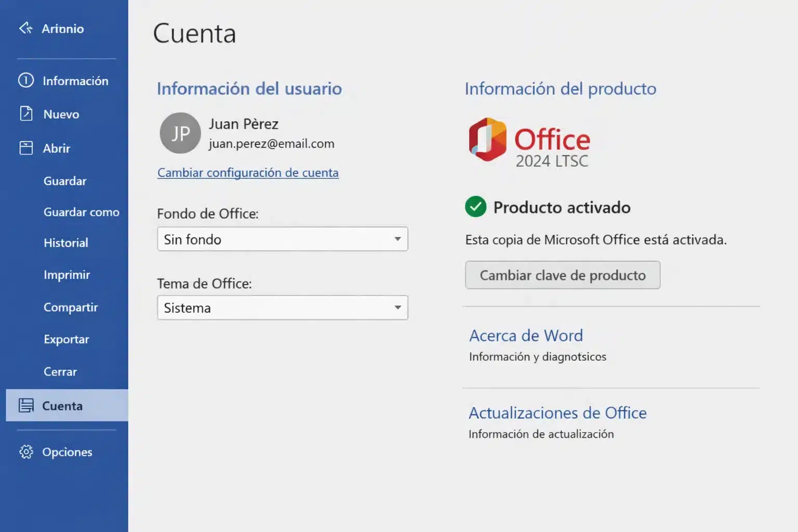Choose Cerrar from the sidebar menu
Viewport: 798px width, 532px height.
click(x=60, y=371)
